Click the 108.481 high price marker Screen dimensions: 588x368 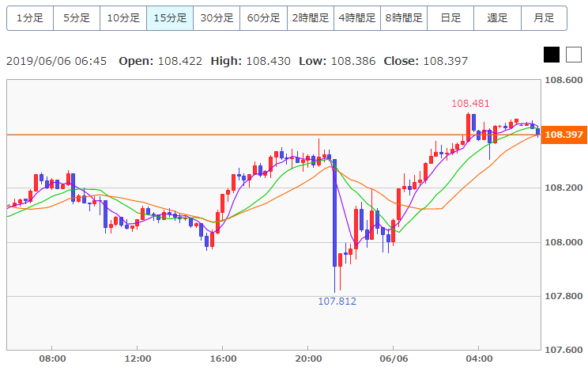pyautogui.click(x=470, y=103)
